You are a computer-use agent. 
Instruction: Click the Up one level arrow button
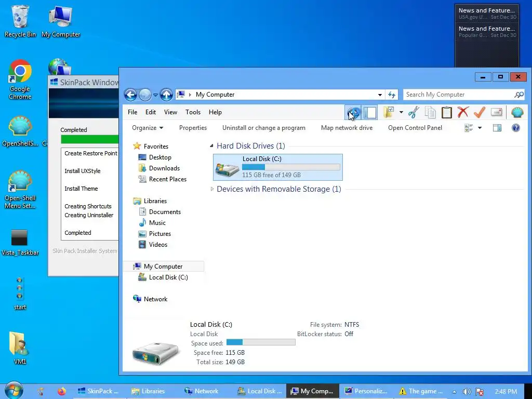coord(166,95)
